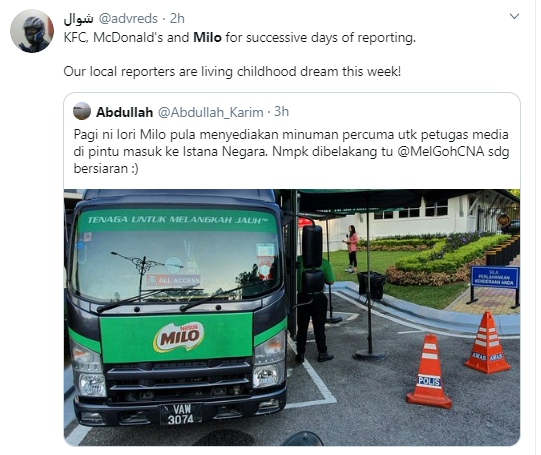
Task: Select the 'Our local reporters' tweet line
Action: (x=232, y=71)
